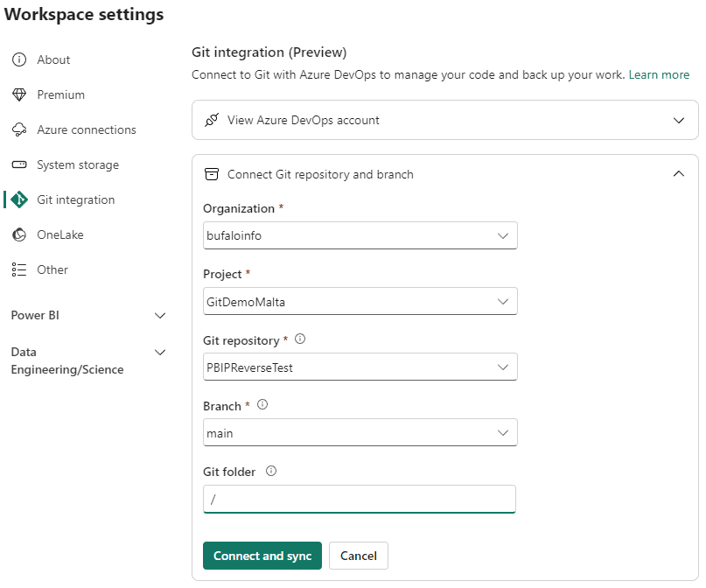The height and width of the screenshot is (588, 706).
Task: Click the plug icon beside View Azure DevOps account
Action: pyautogui.click(x=212, y=120)
